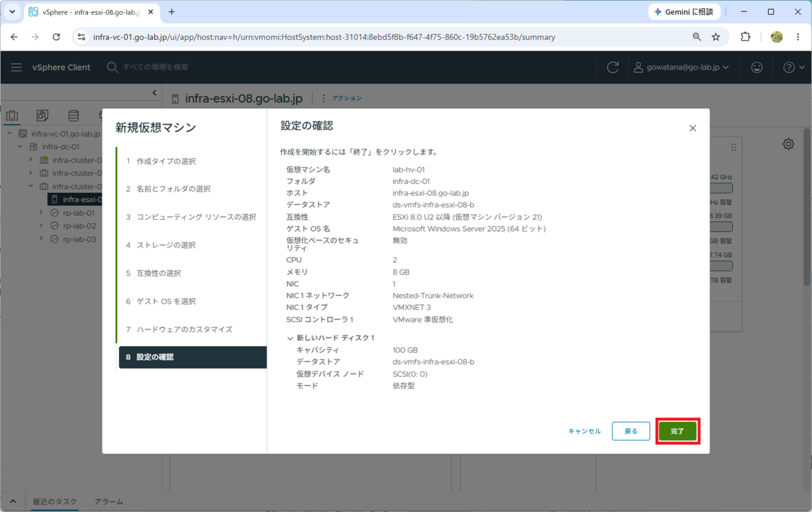Screen dimensions: 812x512
Task: Click the card drag handle dots icon
Action: coord(734,147)
